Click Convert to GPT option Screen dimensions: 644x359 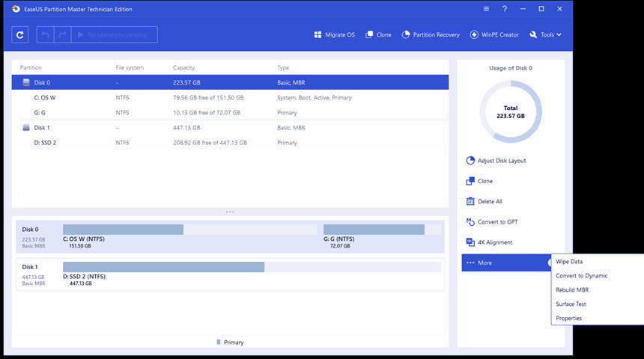[x=492, y=222]
